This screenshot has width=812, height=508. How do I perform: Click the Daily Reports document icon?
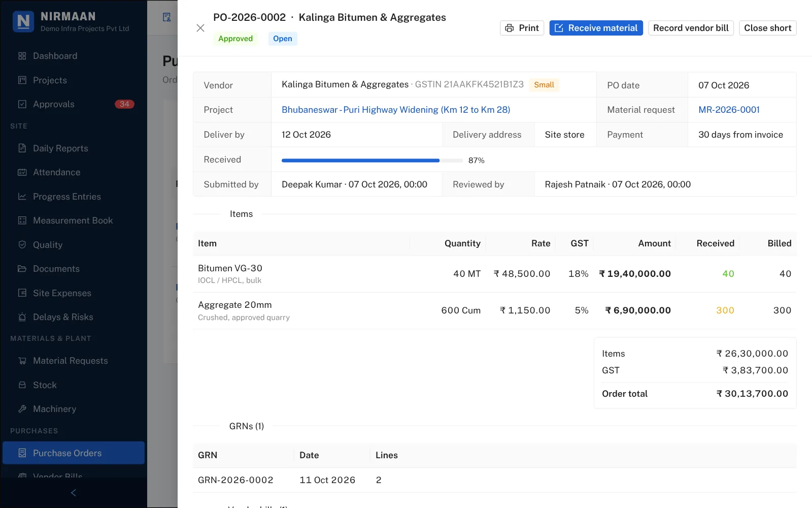pyautogui.click(x=22, y=148)
